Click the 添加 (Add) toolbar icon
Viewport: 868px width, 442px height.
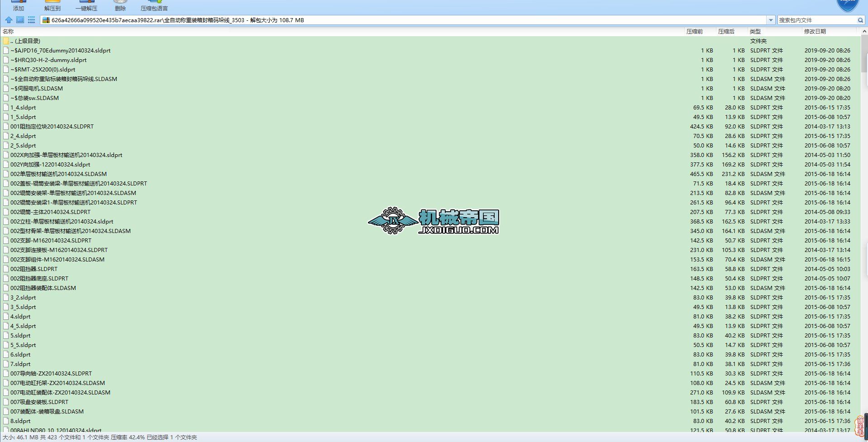[x=18, y=5]
